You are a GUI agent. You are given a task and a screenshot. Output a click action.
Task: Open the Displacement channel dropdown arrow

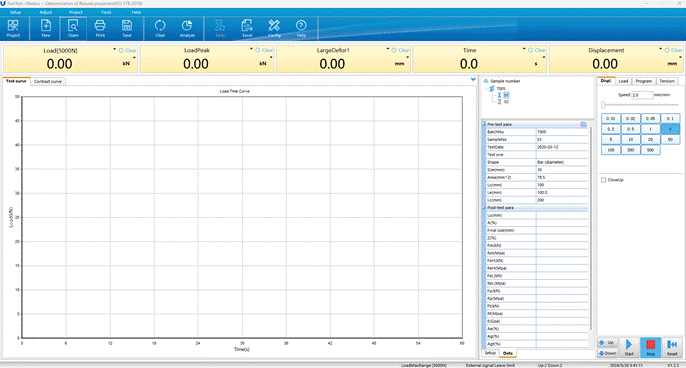pos(661,49)
